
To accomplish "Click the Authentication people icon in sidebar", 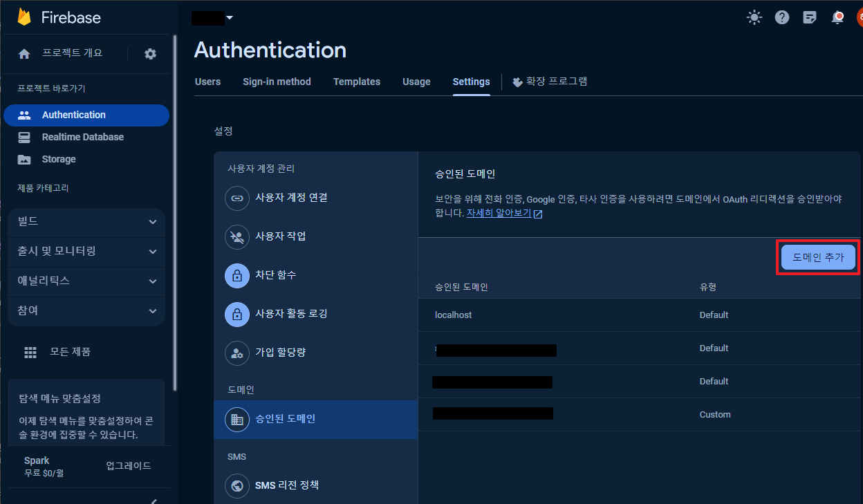I will (24, 115).
